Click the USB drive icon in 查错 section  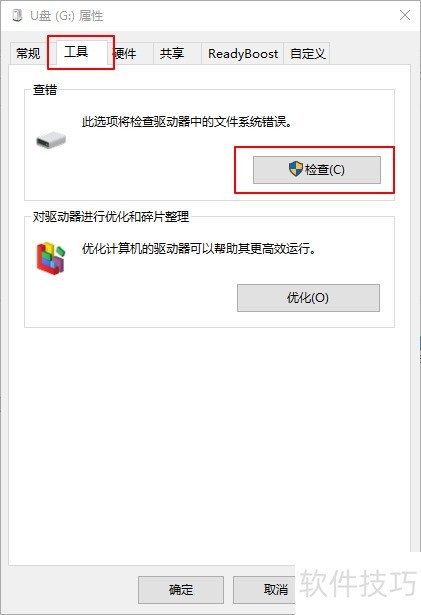pos(51,140)
